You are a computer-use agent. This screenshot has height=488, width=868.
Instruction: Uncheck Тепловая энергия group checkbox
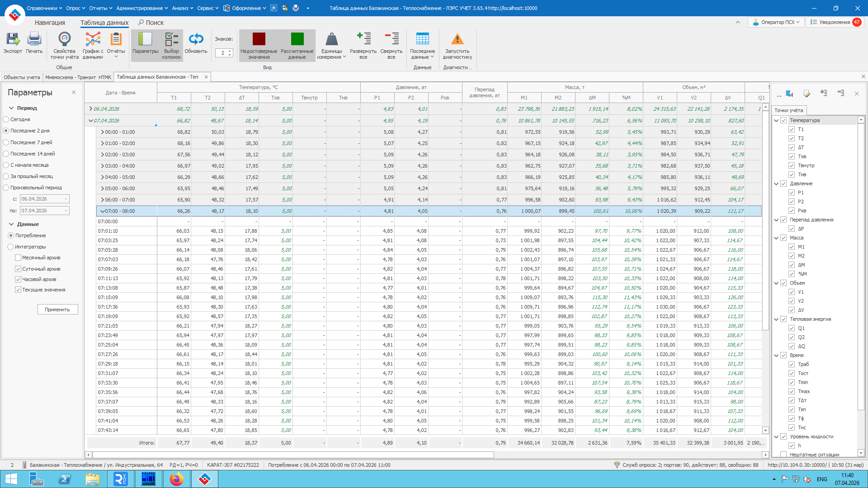(x=783, y=319)
